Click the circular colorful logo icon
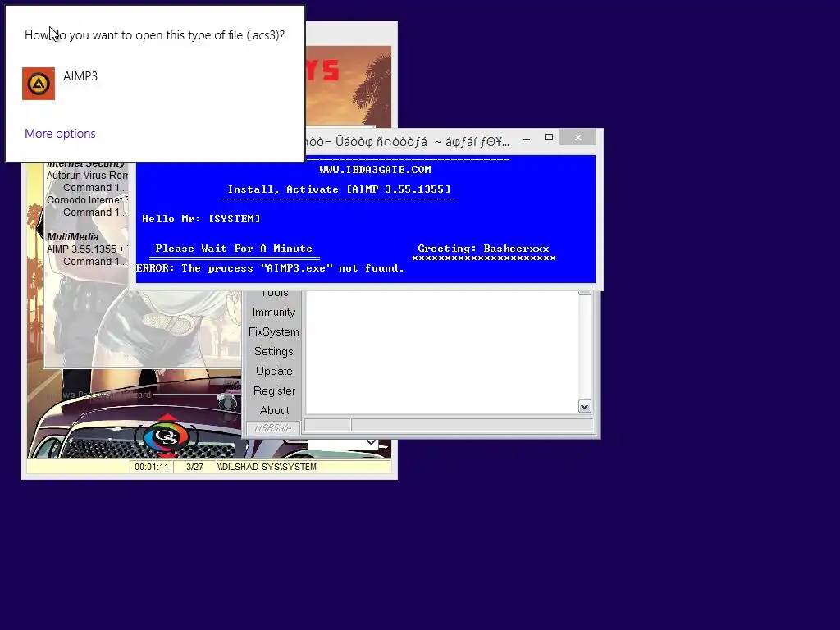Viewport: 840px width, 630px height. click(167, 436)
